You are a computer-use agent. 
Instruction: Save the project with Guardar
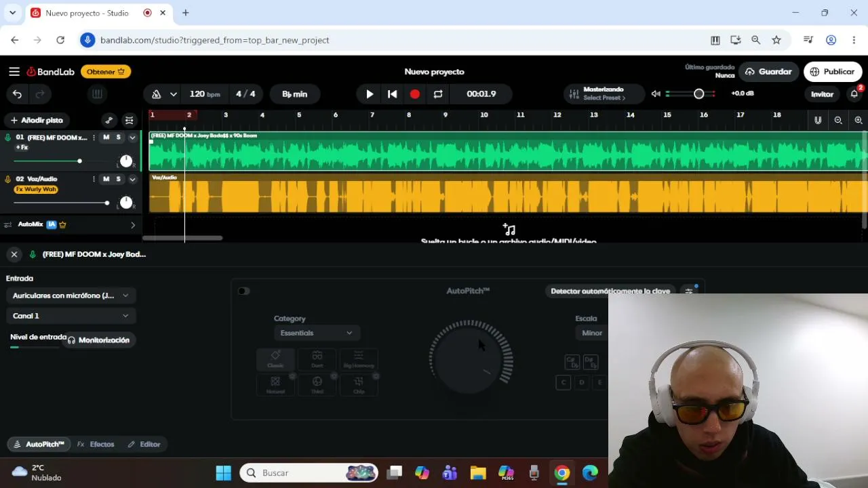point(768,71)
